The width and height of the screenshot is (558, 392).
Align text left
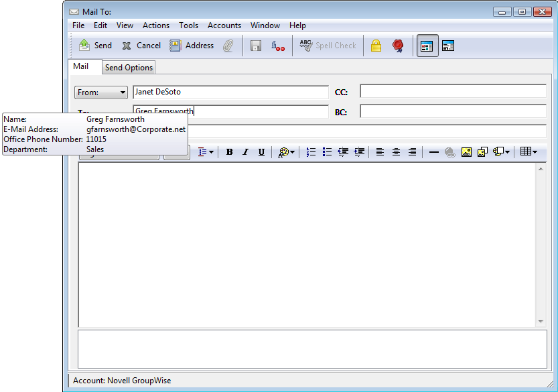tap(380, 152)
